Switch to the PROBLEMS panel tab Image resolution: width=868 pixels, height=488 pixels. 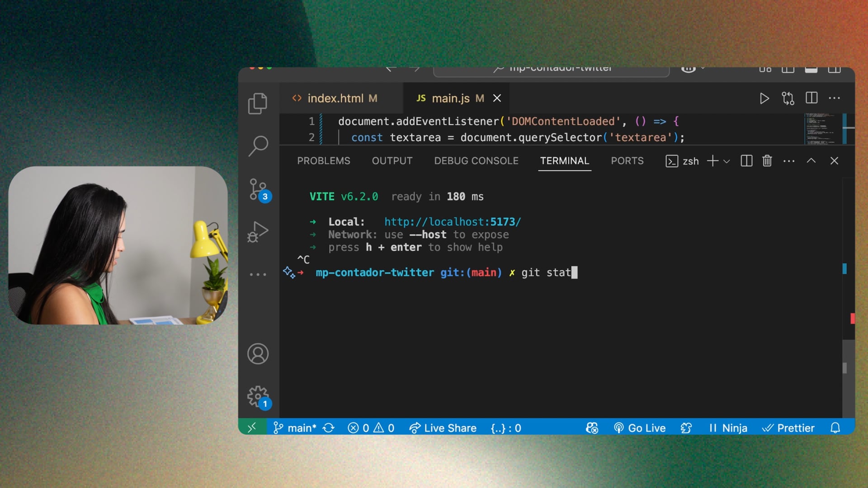point(324,161)
